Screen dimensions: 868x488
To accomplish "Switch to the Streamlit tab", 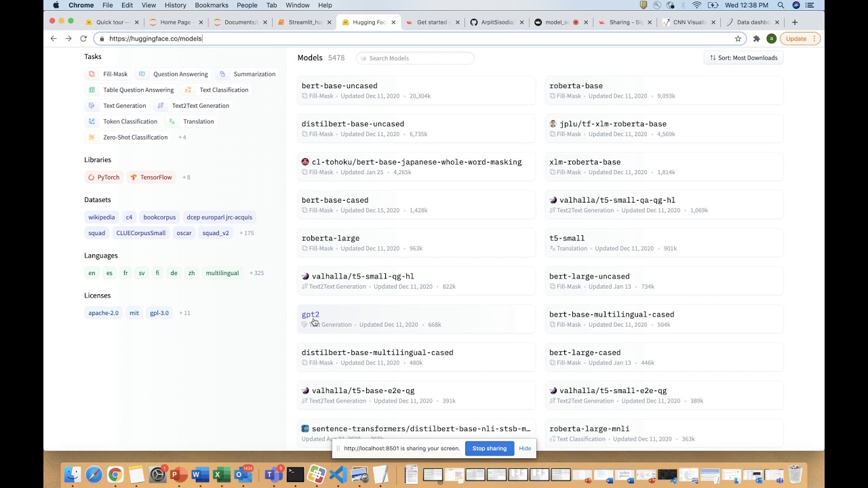I will [304, 22].
